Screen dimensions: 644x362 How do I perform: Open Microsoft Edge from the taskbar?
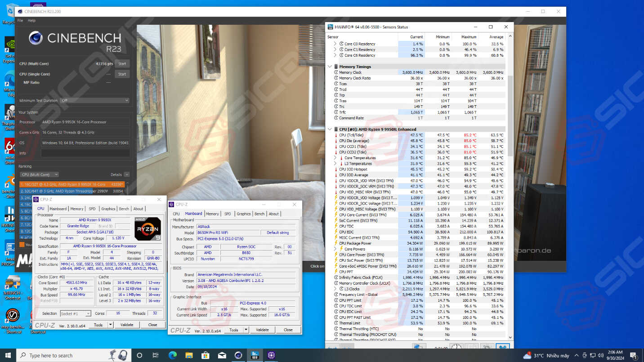(173, 355)
